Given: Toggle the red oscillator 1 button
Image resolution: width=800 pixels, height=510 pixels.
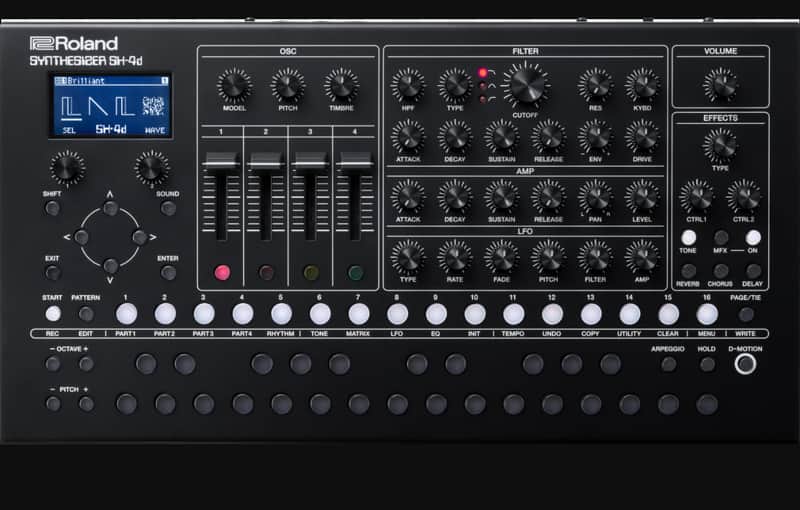Looking at the screenshot, I should pos(222,273).
